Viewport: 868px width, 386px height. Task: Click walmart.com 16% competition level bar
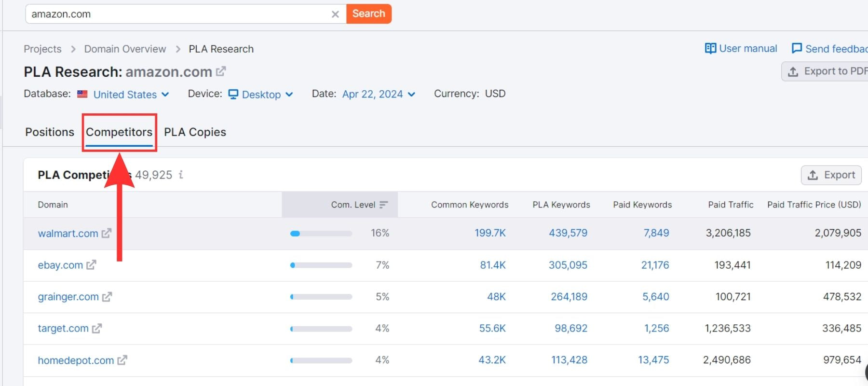point(321,234)
